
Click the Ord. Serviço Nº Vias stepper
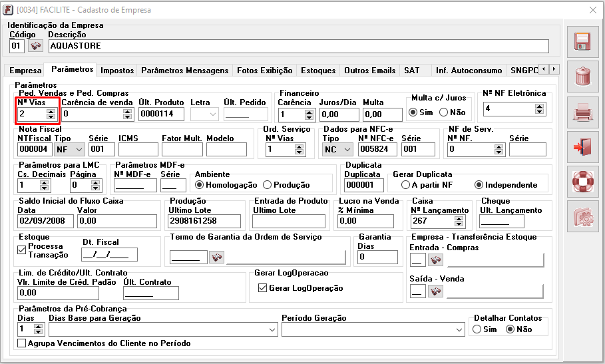[x=299, y=149]
